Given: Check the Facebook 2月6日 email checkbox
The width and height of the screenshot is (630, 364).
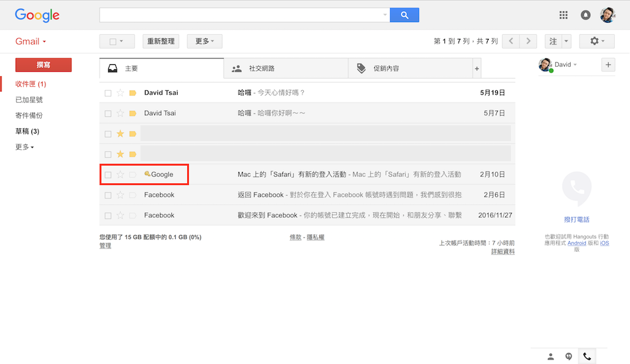Looking at the screenshot, I should pos(108,195).
